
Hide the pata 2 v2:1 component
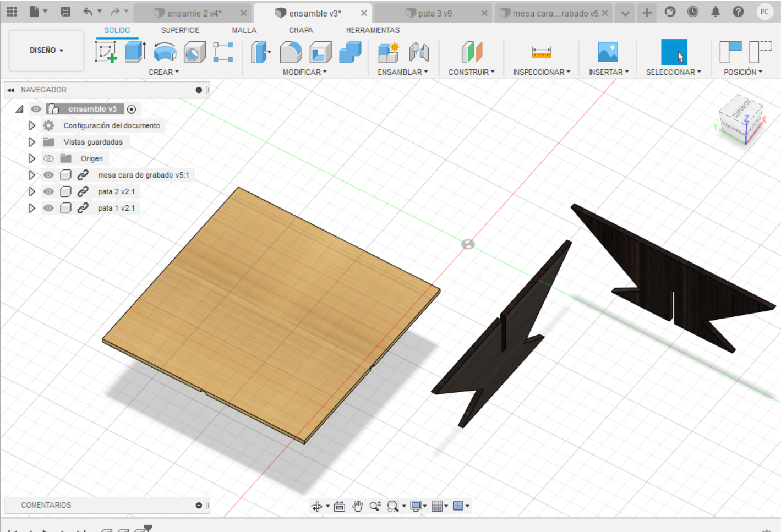(x=49, y=191)
